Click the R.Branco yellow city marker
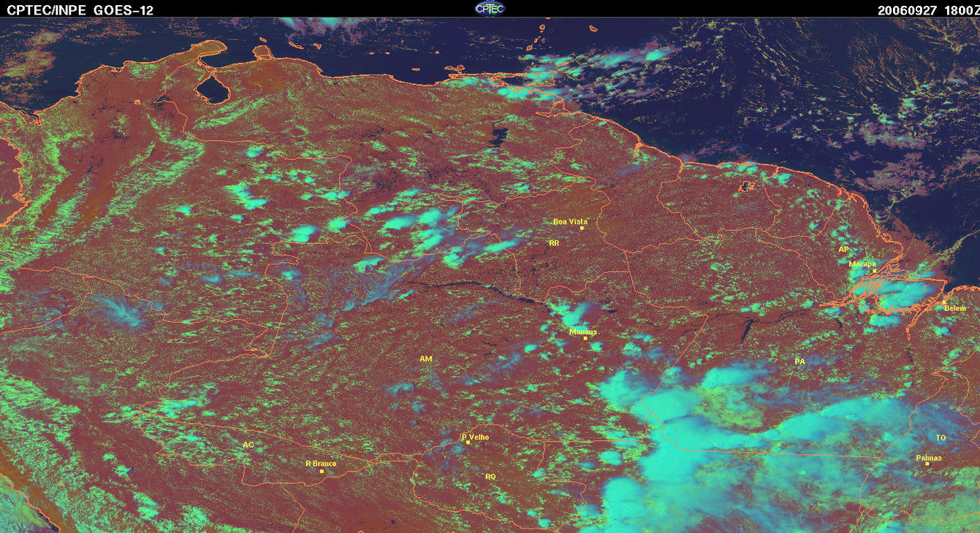The height and width of the screenshot is (533, 980). (322, 471)
